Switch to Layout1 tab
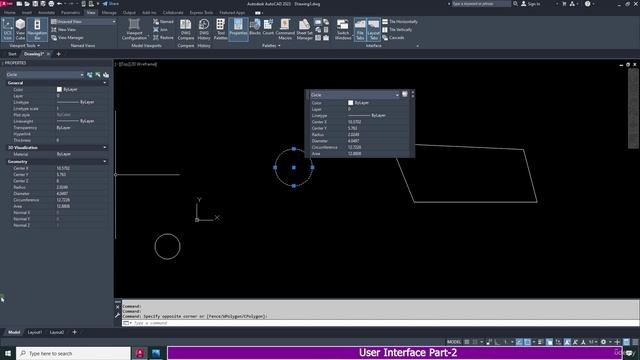Screen dimensions: 640x360 coord(35,332)
